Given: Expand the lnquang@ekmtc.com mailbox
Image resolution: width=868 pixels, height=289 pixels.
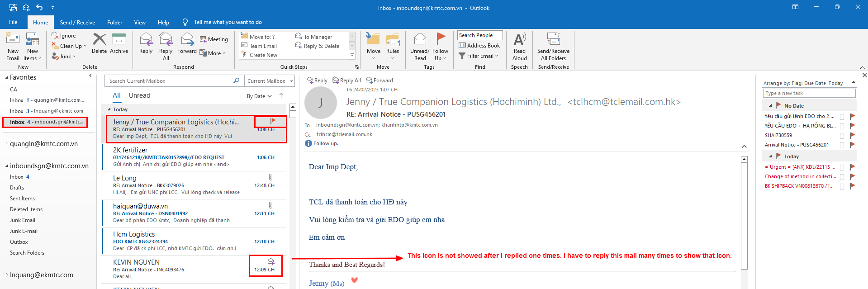Looking at the screenshot, I should click(6, 275).
